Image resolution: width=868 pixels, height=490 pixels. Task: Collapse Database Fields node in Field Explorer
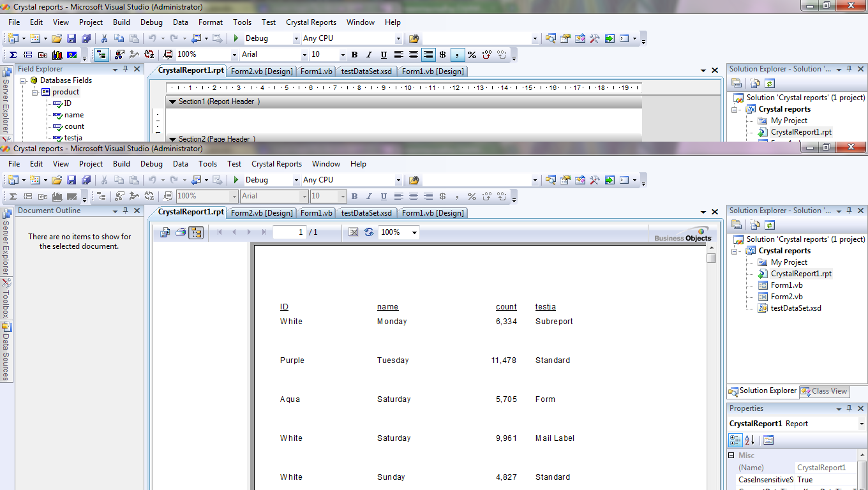[23, 80]
